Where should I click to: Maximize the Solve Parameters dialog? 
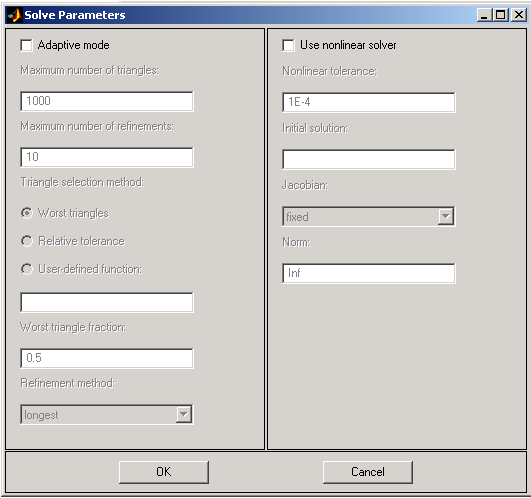tap(501, 15)
